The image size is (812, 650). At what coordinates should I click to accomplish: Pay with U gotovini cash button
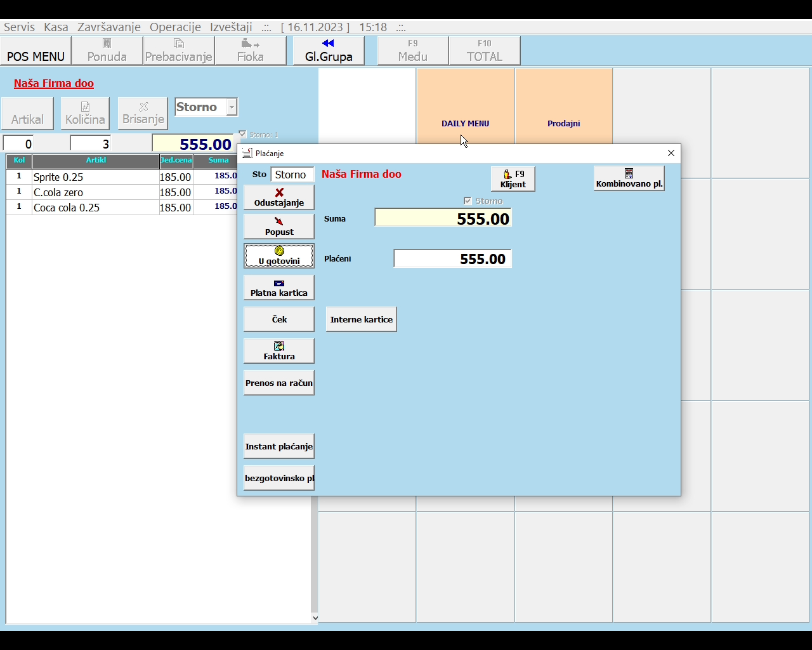tap(279, 256)
